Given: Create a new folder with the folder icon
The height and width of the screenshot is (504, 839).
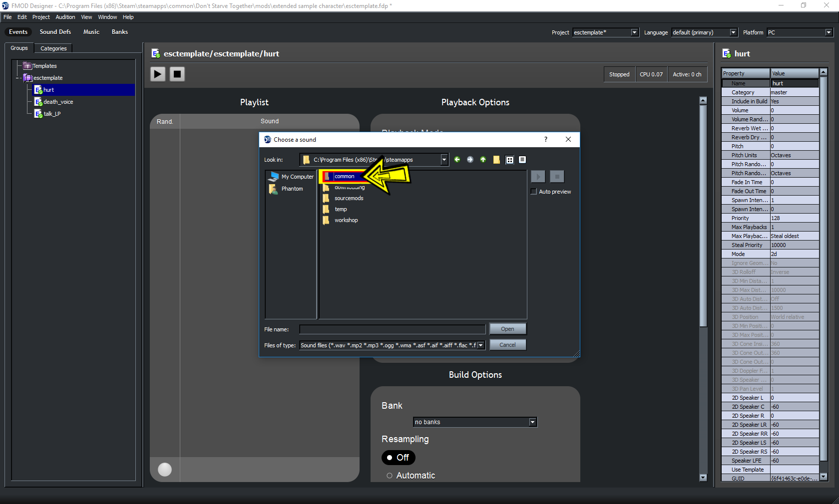Looking at the screenshot, I should (496, 160).
